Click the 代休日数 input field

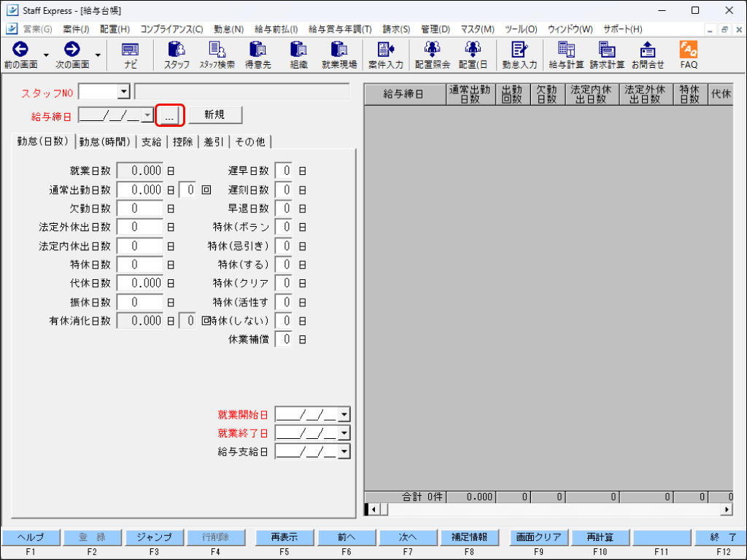pyautogui.click(x=140, y=283)
